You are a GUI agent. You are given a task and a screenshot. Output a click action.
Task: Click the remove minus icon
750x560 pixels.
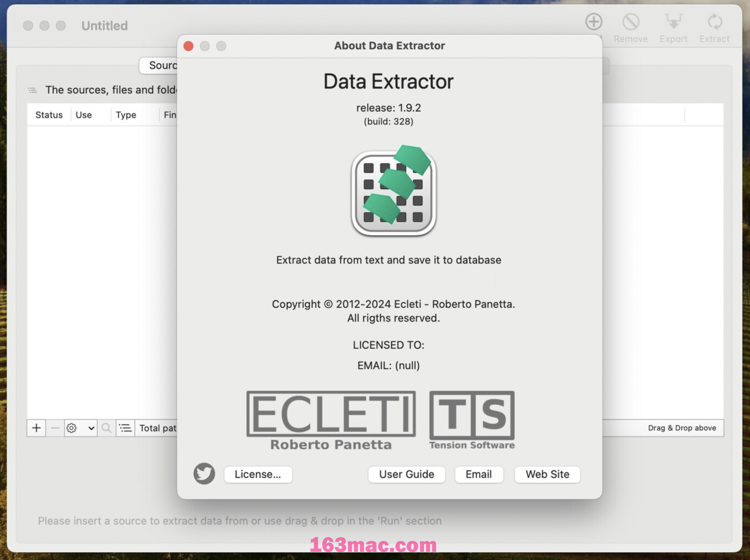coord(53,428)
